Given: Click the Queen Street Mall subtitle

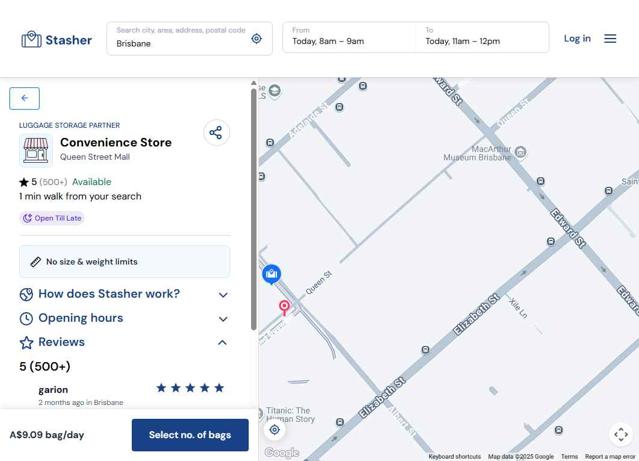Looking at the screenshot, I should coord(95,157).
